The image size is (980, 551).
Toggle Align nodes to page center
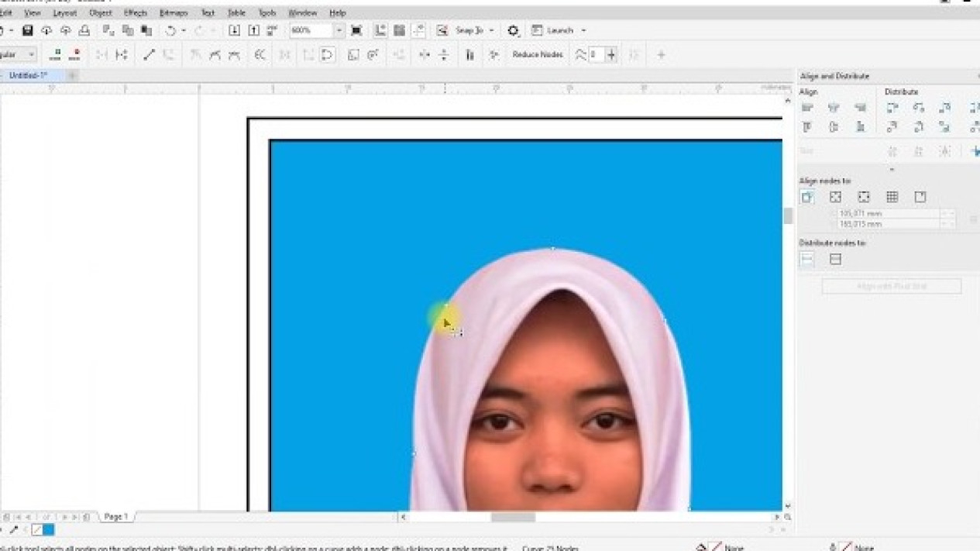click(864, 197)
